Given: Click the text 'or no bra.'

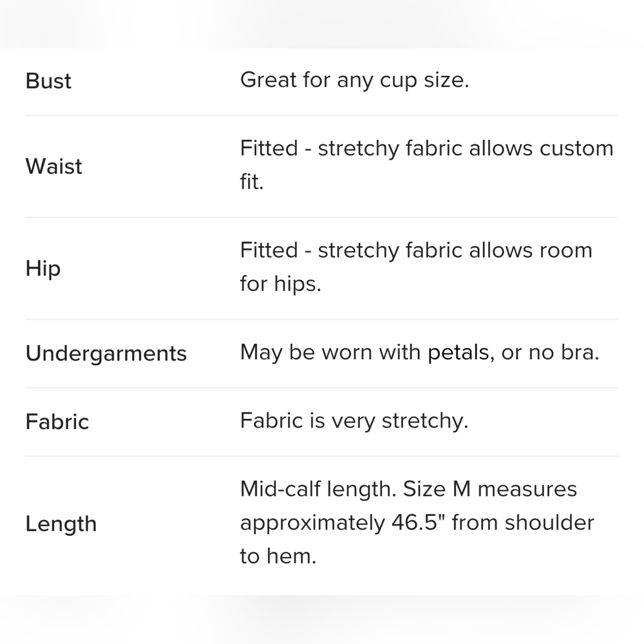Looking at the screenshot, I should tap(551, 352).
